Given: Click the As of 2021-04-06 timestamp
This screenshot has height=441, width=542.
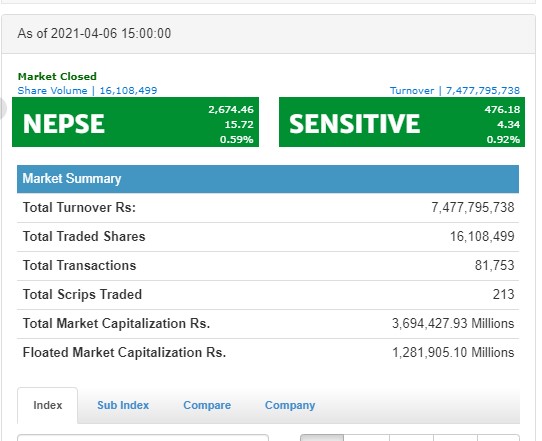Looking at the screenshot, I should coord(94,34).
